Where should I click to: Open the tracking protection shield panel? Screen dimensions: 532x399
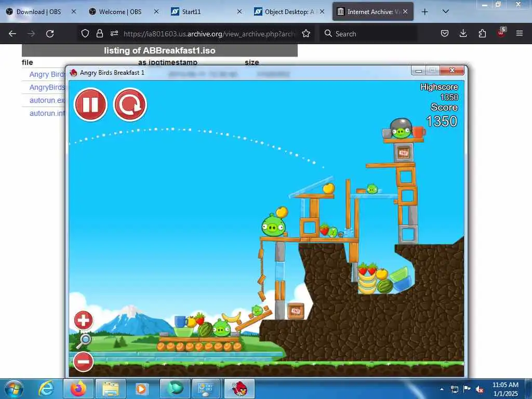tap(85, 34)
